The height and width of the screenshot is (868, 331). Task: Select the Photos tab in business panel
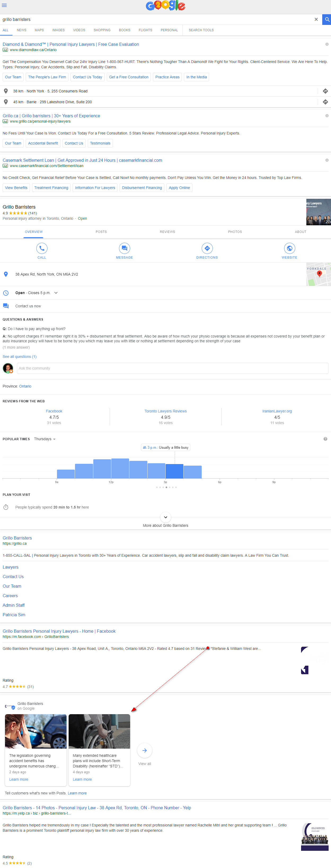click(x=235, y=232)
